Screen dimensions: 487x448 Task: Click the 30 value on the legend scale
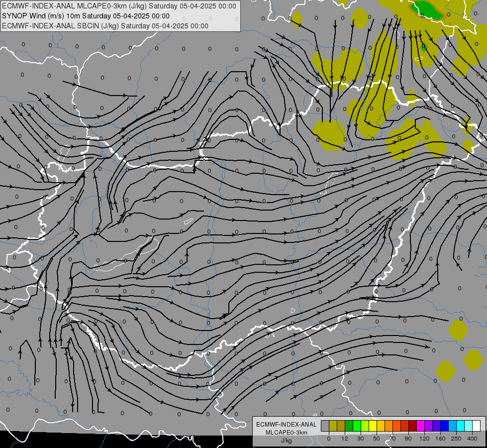click(x=360, y=439)
